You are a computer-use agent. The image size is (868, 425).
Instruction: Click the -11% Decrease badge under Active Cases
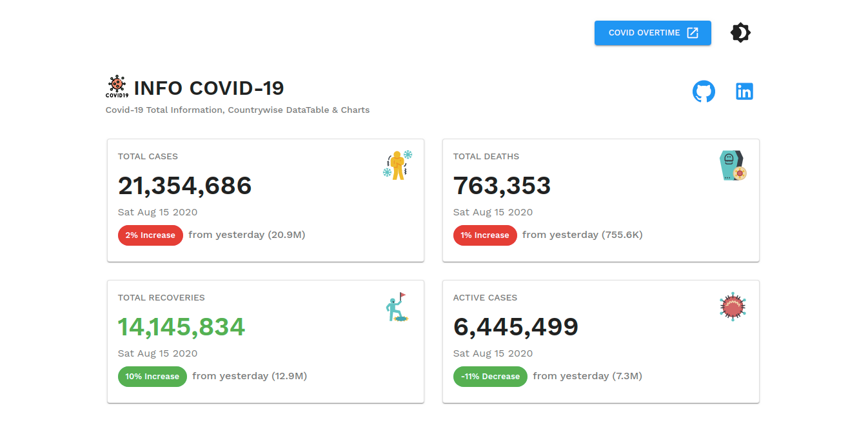pyautogui.click(x=490, y=376)
